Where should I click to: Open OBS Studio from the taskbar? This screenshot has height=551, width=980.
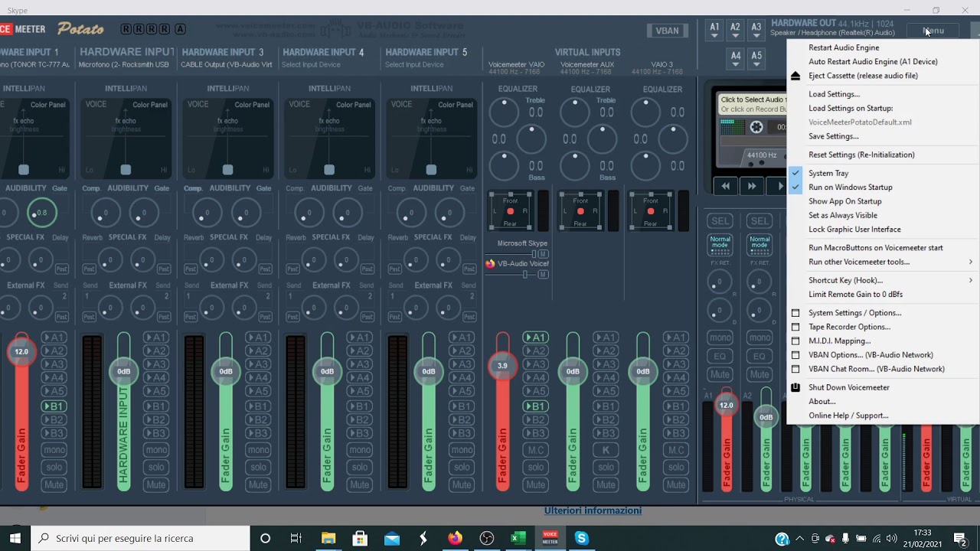(486, 538)
